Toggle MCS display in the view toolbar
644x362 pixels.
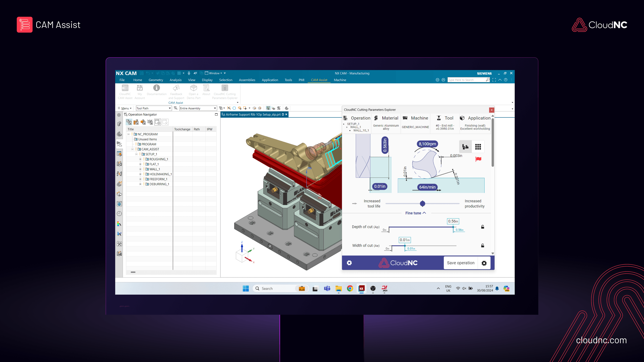[x=268, y=108]
